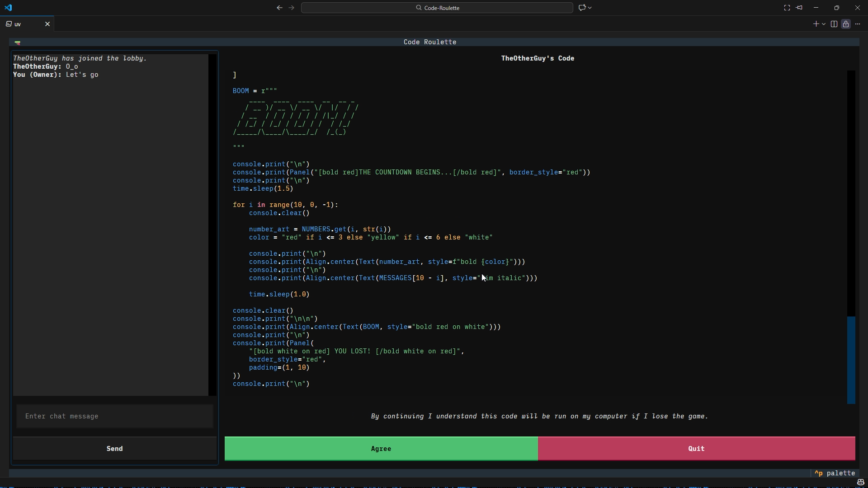Click the scrollbar thumb of the code view

click(851, 360)
